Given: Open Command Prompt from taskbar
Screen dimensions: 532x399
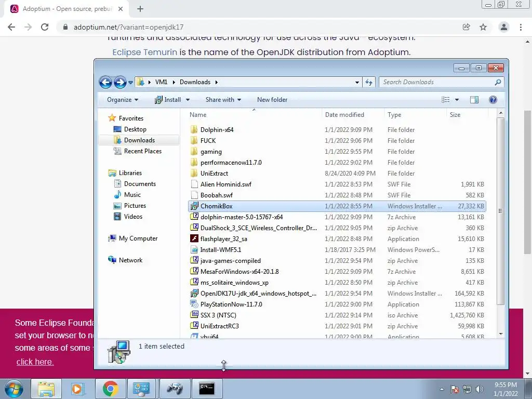Looking at the screenshot, I should click(207, 389).
